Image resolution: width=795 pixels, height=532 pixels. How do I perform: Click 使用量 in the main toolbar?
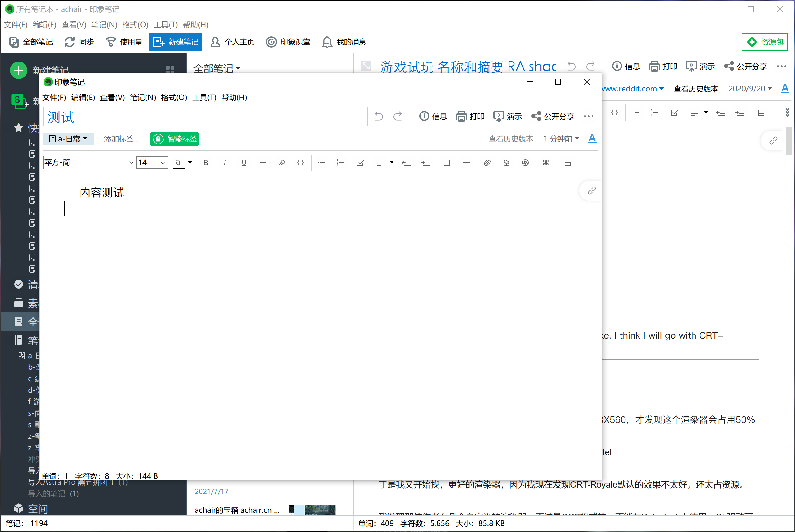coord(124,42)
